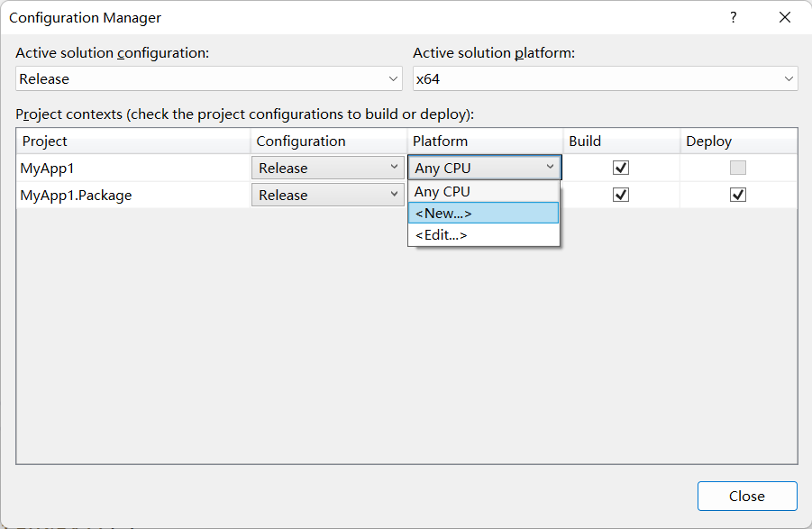The image size is (812, 529).
Task: Choose the <New...> platform option
Action: click(x=443, y=213)
